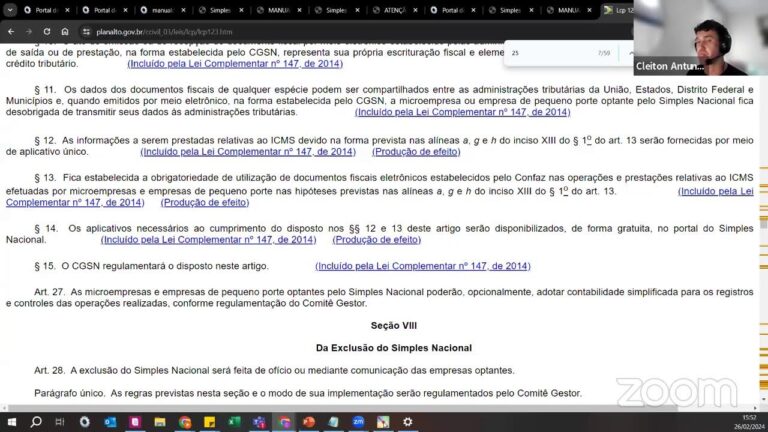This screenshot has height=432, width=768.
Task: Open the Windows Start menu
Action: (11, 422)
